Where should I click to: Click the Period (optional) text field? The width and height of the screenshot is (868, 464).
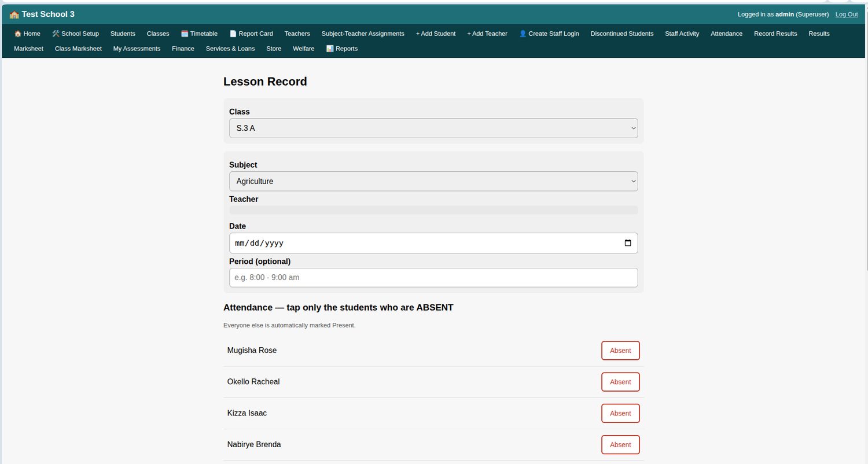point(433,278)
